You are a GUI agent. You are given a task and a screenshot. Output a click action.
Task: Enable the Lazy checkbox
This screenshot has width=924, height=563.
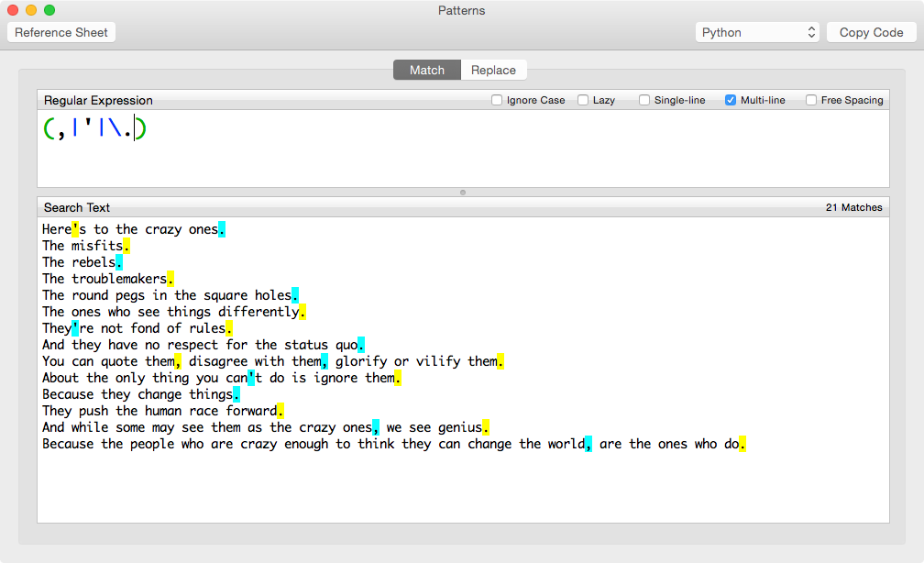[x=583, y=100]
